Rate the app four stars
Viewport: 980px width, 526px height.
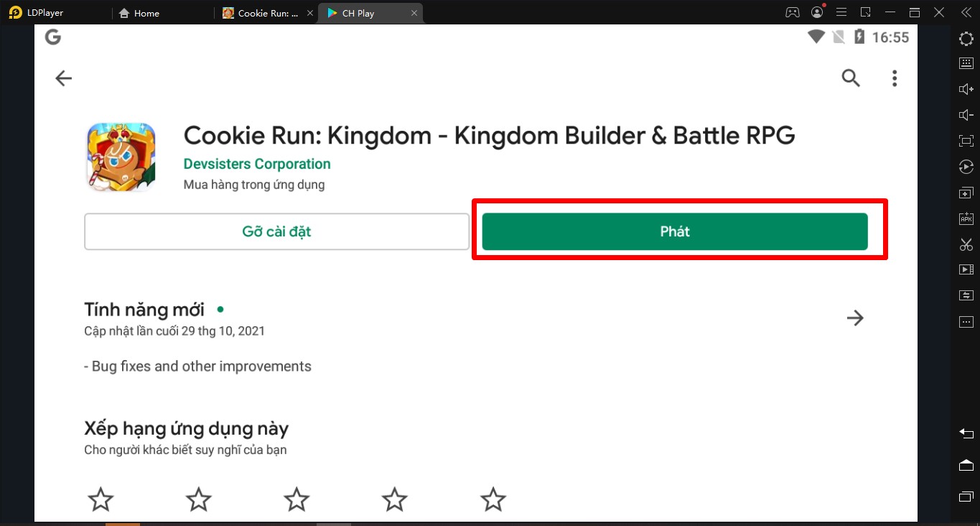click(x=395, y=499)
